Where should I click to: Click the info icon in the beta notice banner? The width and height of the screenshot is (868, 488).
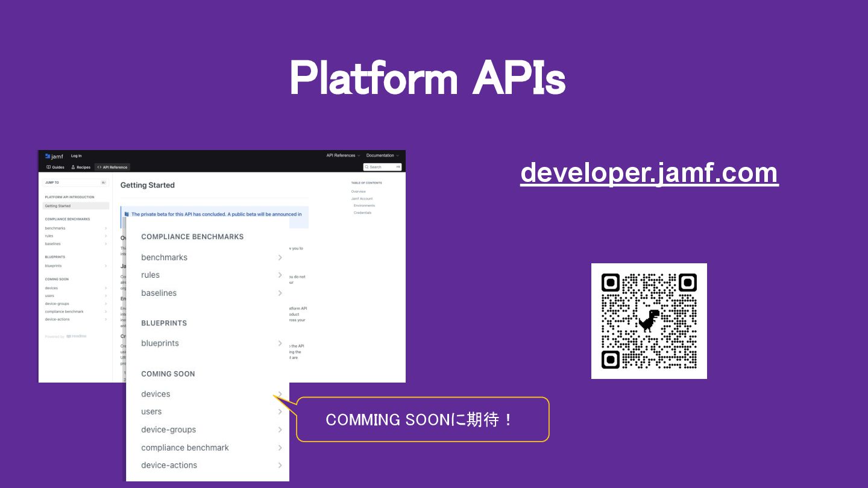pos(127,214)
